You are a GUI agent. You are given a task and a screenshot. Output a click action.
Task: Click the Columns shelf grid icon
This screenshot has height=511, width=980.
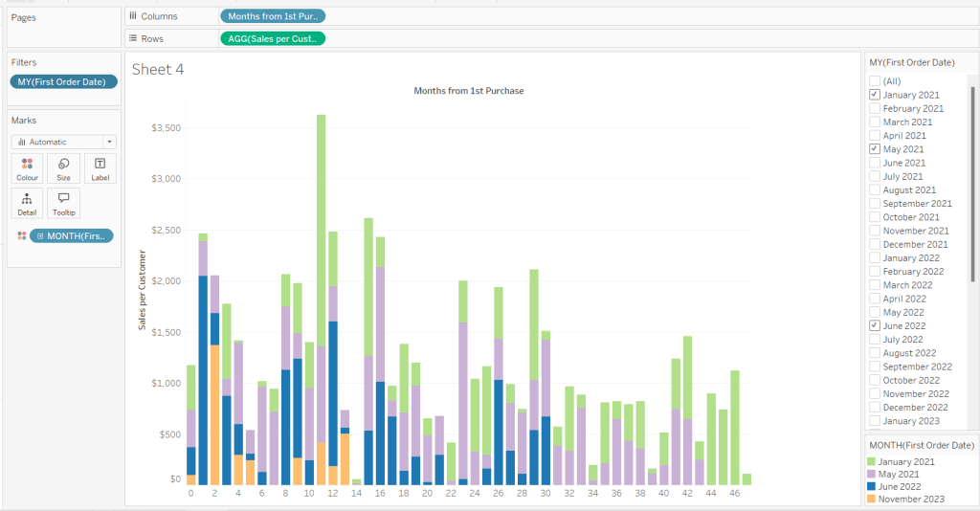(132, 16)
